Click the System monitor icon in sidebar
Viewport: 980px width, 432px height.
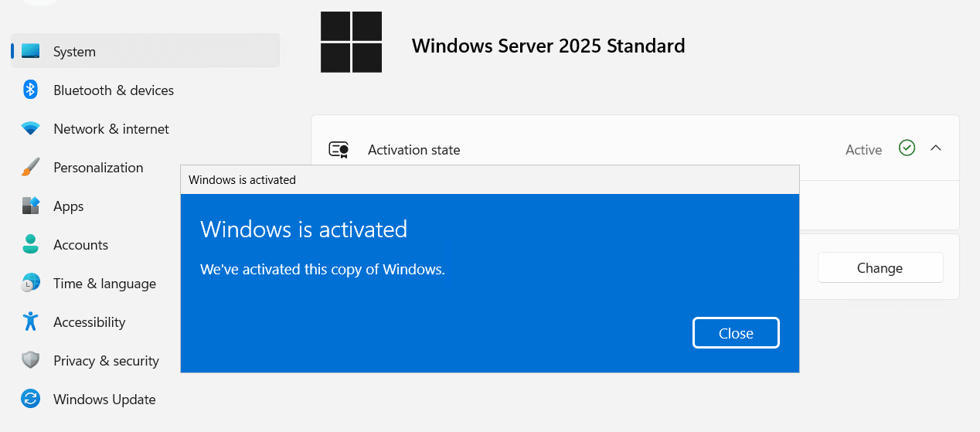[31, 52]
